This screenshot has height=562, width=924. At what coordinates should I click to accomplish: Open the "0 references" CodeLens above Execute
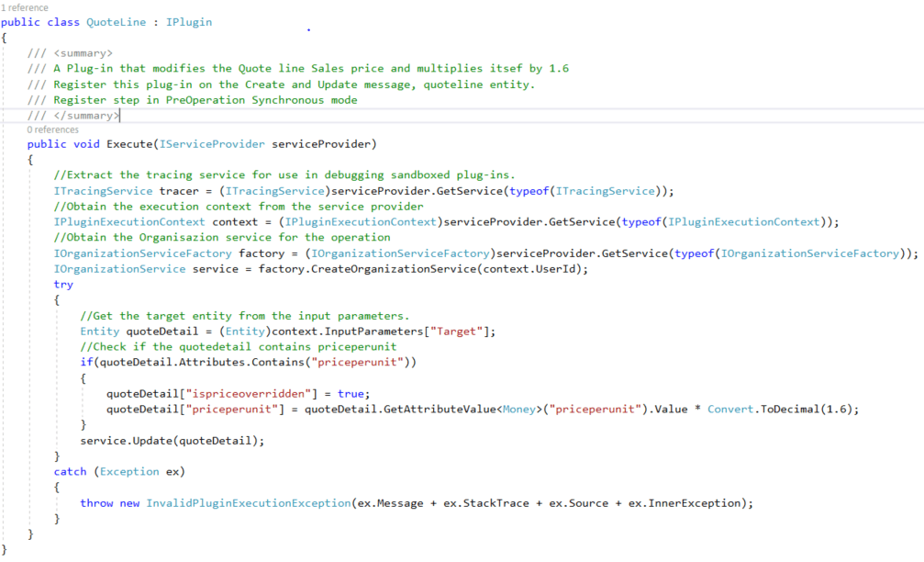52,129
